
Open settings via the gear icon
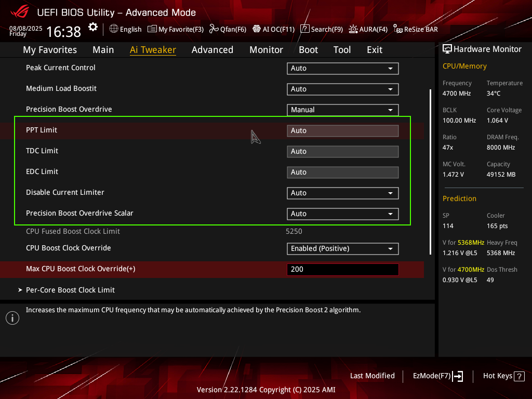(x=92, y=27)
